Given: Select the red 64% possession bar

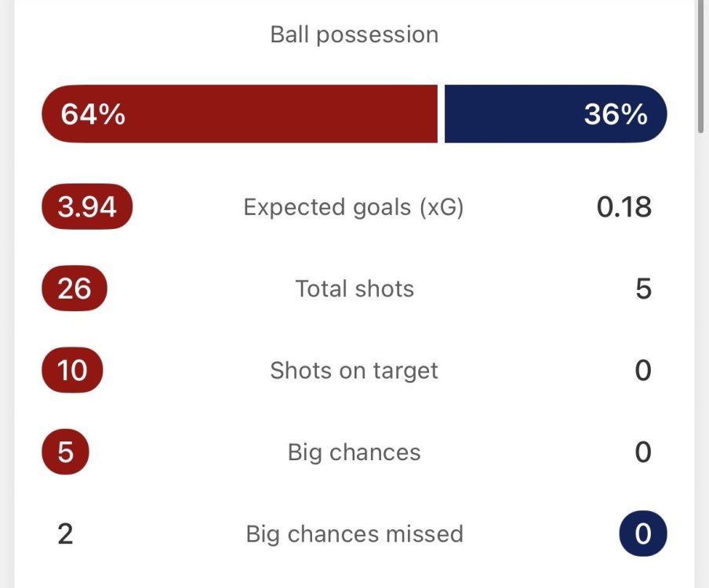Looking at the screenshot, I should point(239,114).
